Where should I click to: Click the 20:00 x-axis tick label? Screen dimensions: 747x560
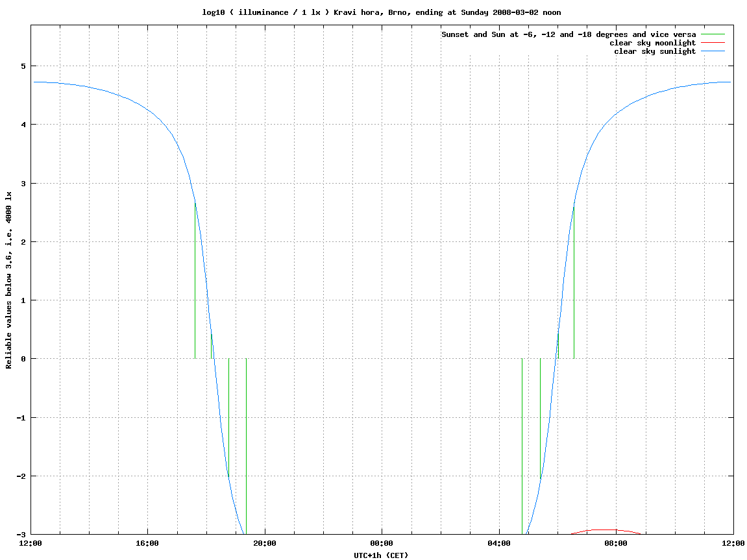coord(265,543)
